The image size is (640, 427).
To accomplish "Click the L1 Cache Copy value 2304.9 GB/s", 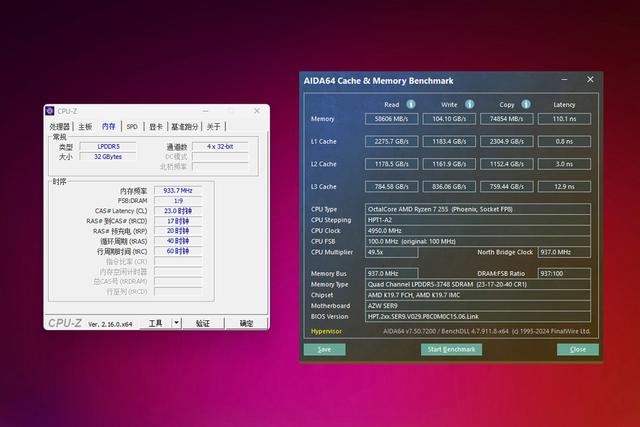I will point(507,141).
